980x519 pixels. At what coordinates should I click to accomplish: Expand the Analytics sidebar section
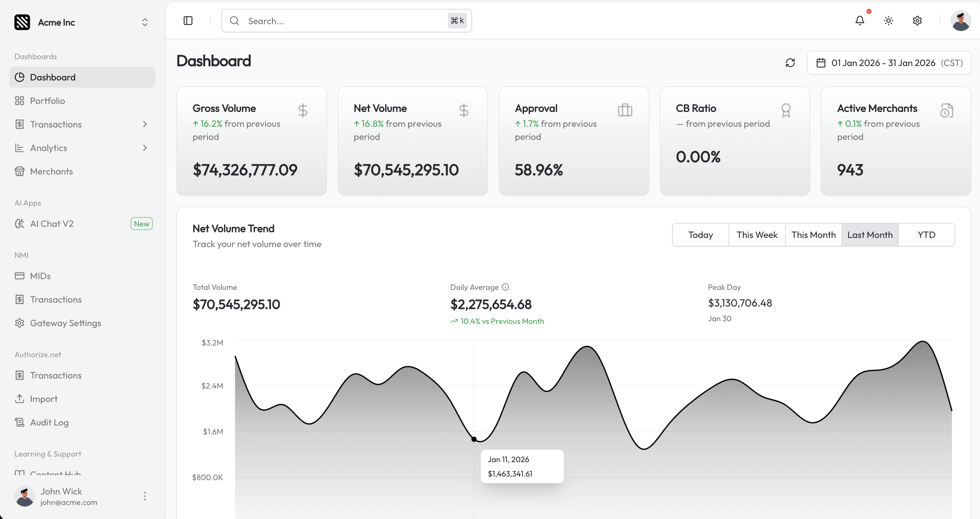coord(145,148)
